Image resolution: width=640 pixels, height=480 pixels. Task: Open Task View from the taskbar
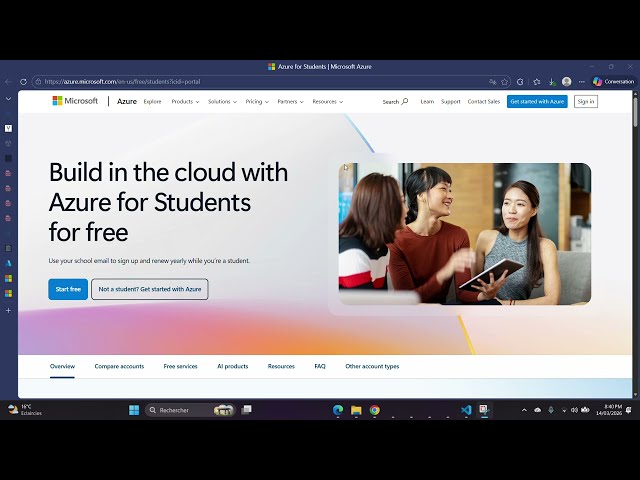(247, 410)
